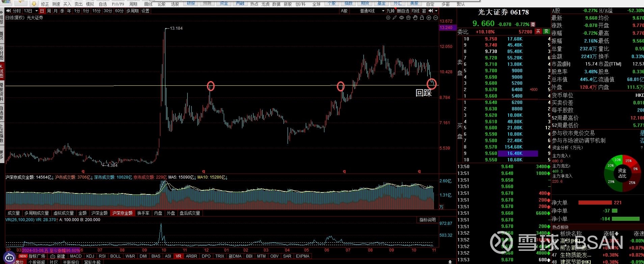Open the 资金分析 help question mark
Screen dimensions: 644x264
click(x=642, y=148)
